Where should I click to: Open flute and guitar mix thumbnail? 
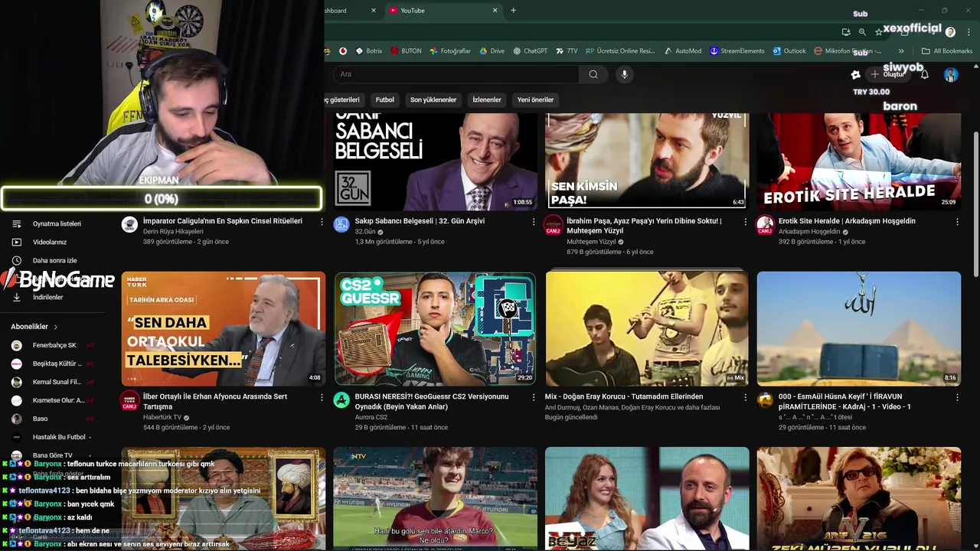pyautogui.click(x=647, y=328)
